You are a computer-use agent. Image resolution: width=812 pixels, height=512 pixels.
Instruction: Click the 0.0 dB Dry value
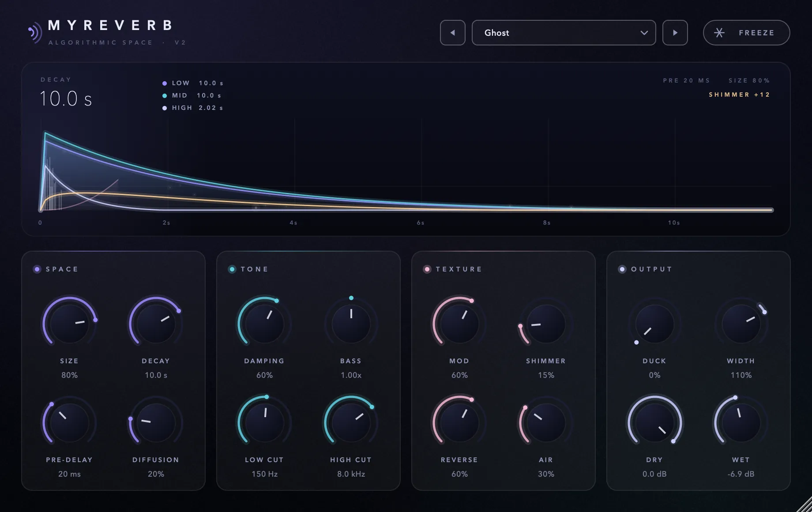654,474
